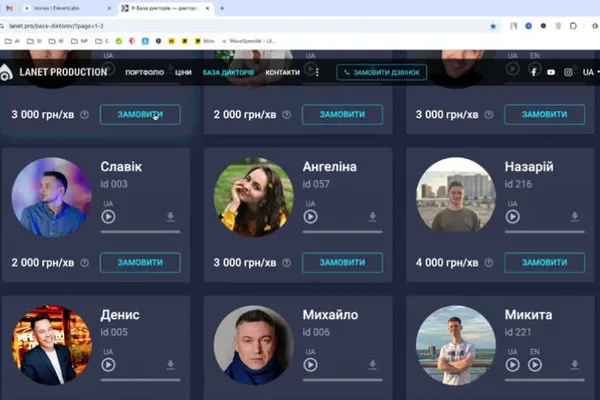600x400 pixels.
Task: Play Славік's UA voice sample
Action: click(x=108, y=217)
